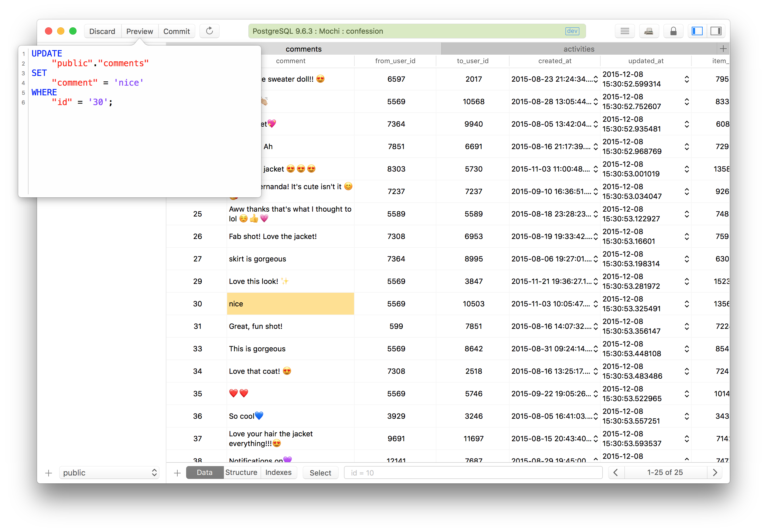Click the PostgreSQL connection address bar
764x532 pixels.
[417, 31]
